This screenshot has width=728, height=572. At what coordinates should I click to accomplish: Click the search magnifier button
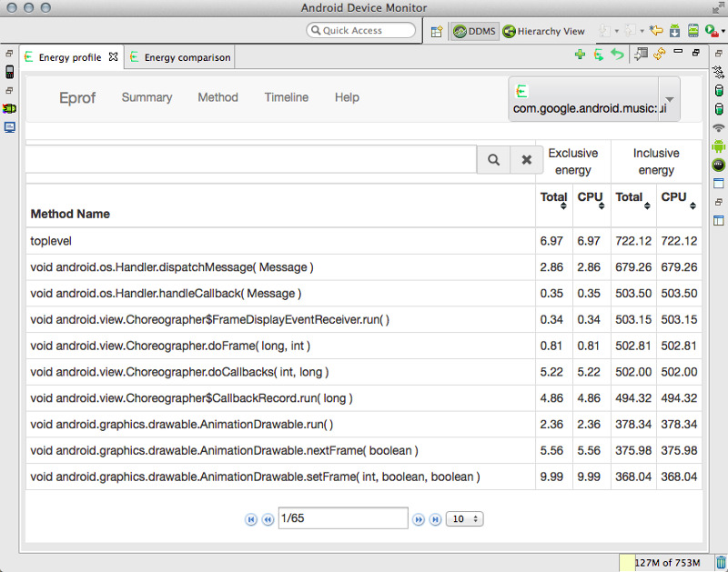click(x=493, y=159)
